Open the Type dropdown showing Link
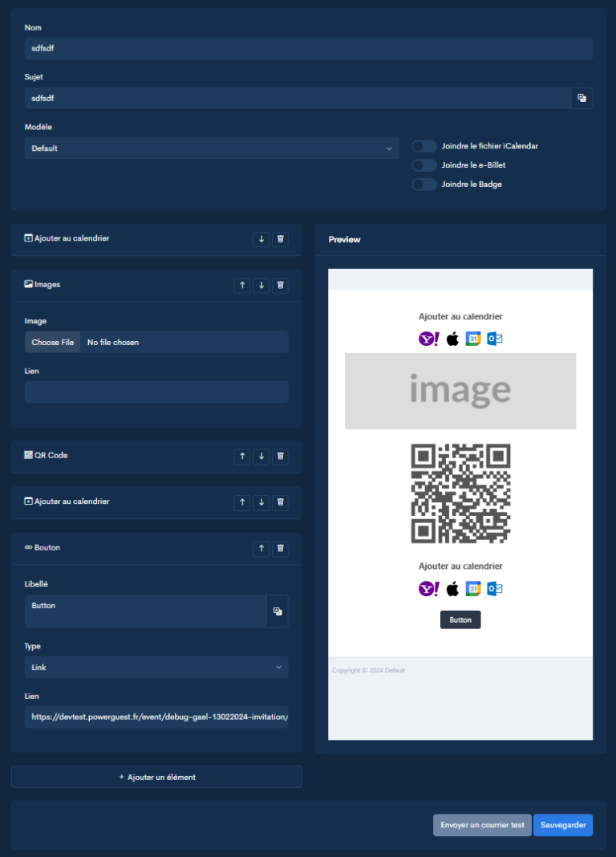The height and width of the screenshot is (857, 616). [156, 667]
